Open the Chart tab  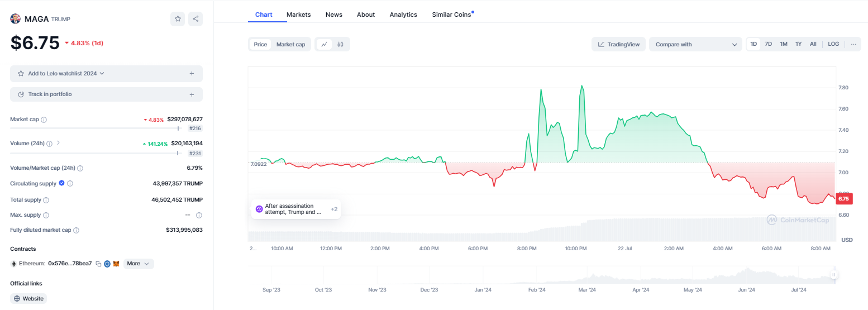point(264,15)
